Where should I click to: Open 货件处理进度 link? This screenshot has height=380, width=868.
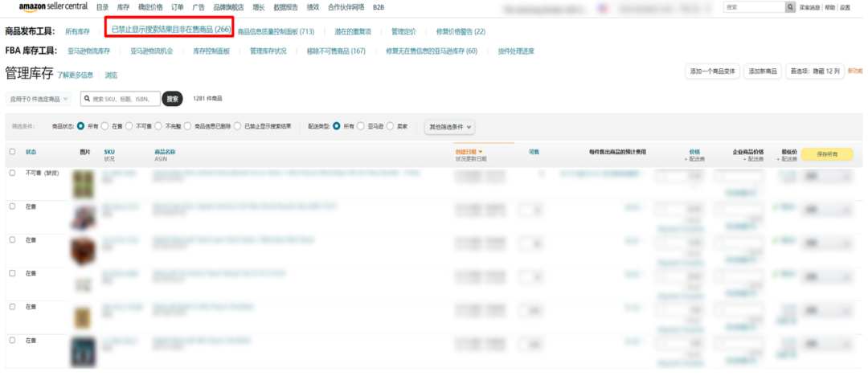pos(516,51)
